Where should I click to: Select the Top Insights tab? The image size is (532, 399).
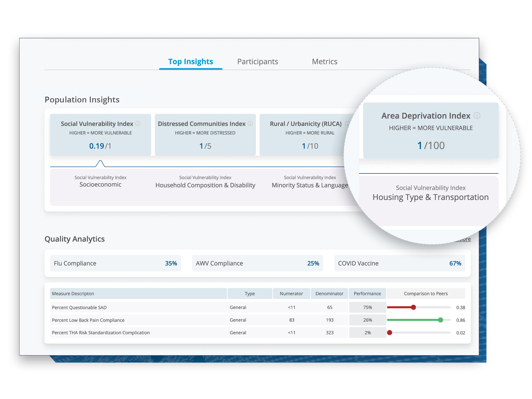coord(190,62)
